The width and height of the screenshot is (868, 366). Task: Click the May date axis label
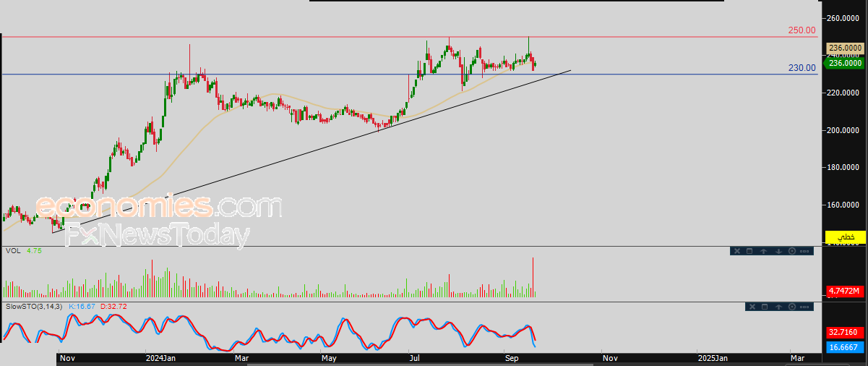tap(330, 358)
